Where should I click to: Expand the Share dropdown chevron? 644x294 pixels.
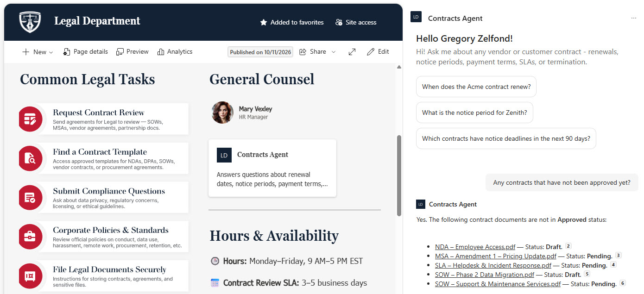[x=333, y=52]
